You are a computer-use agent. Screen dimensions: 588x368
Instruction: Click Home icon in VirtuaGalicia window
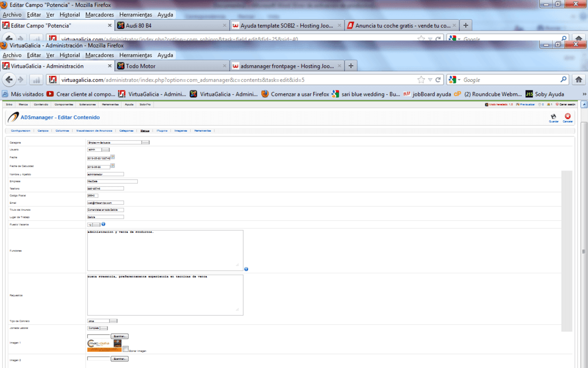click(x=578, y=80)
